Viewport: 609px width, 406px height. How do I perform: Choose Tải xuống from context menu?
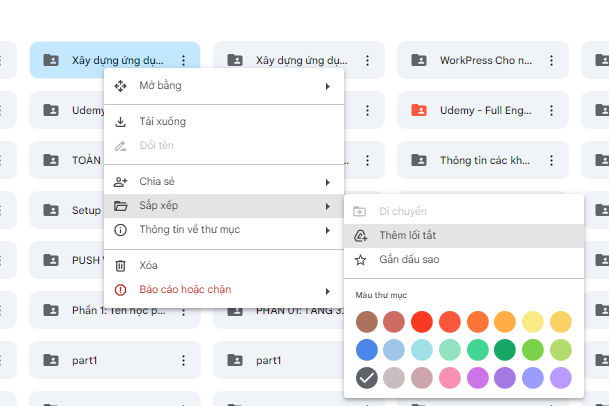[x=162, y=122]
